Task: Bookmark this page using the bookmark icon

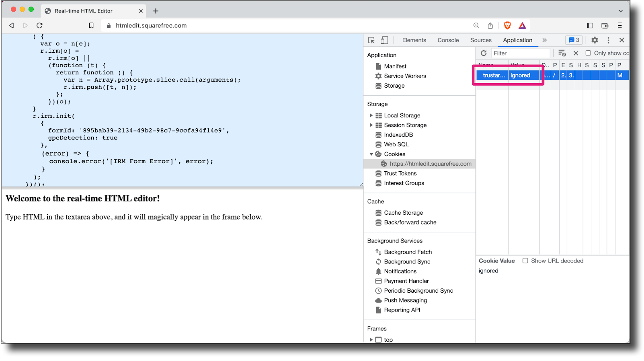Action: tap(91, 26)
